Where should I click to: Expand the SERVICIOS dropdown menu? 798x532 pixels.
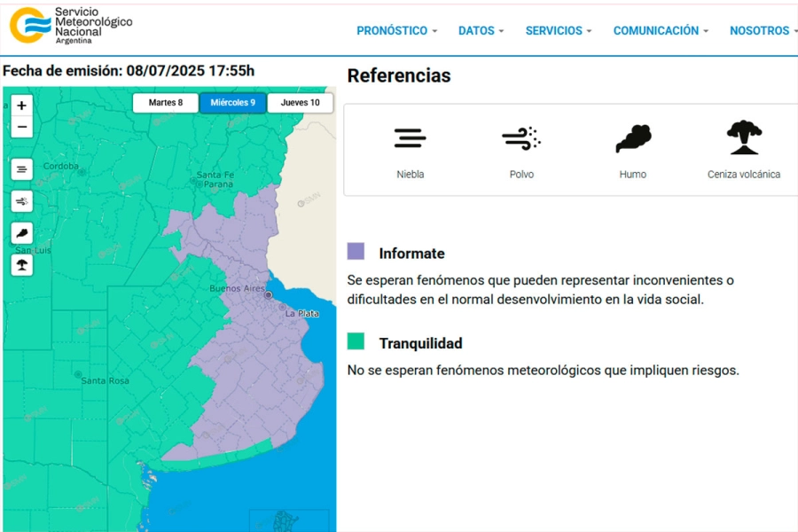pyautogui.click(x=558, y=31)
